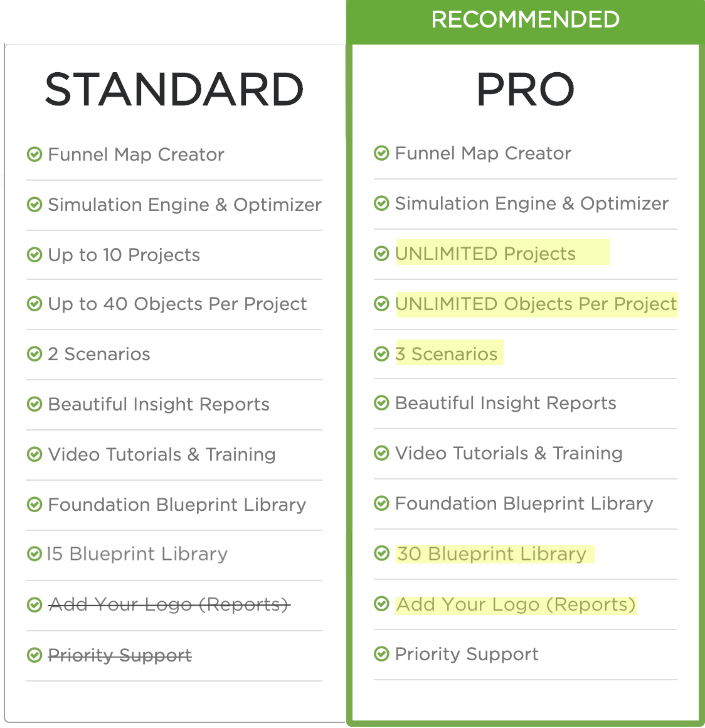Click checkmark icon beside Standard Funnel Map Creator
This screenshot has height=728, width=705.
click(x=34, y=154)
